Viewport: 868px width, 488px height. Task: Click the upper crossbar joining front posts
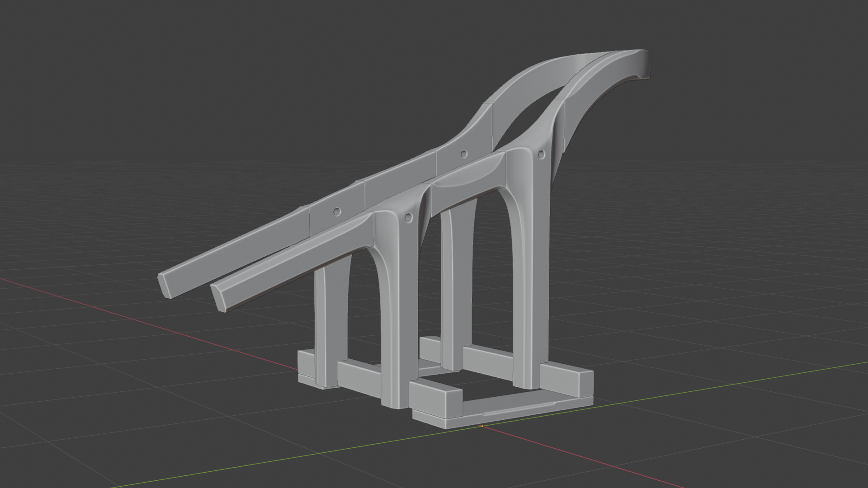click(x=468, y=185)
